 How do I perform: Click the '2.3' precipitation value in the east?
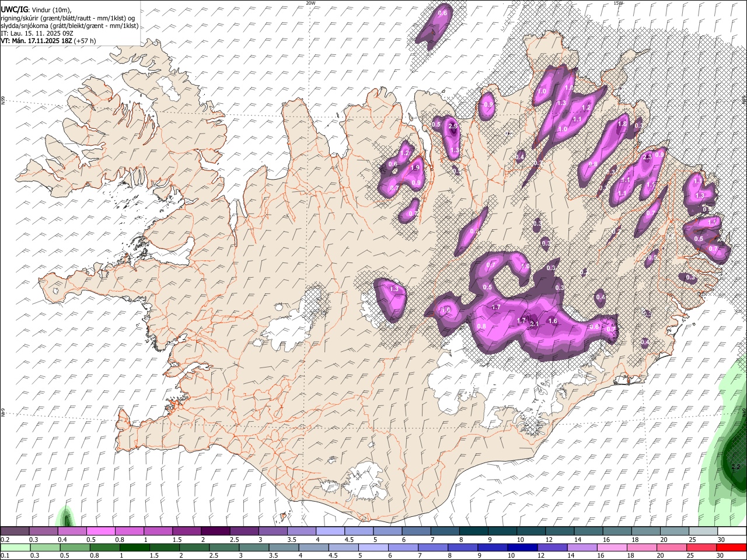(647, 157)
